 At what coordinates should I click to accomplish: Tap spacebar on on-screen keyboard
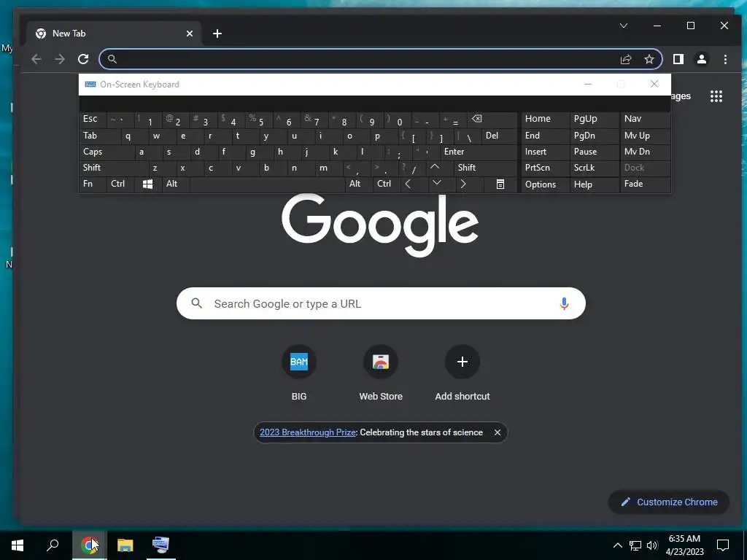coord(267,184)
